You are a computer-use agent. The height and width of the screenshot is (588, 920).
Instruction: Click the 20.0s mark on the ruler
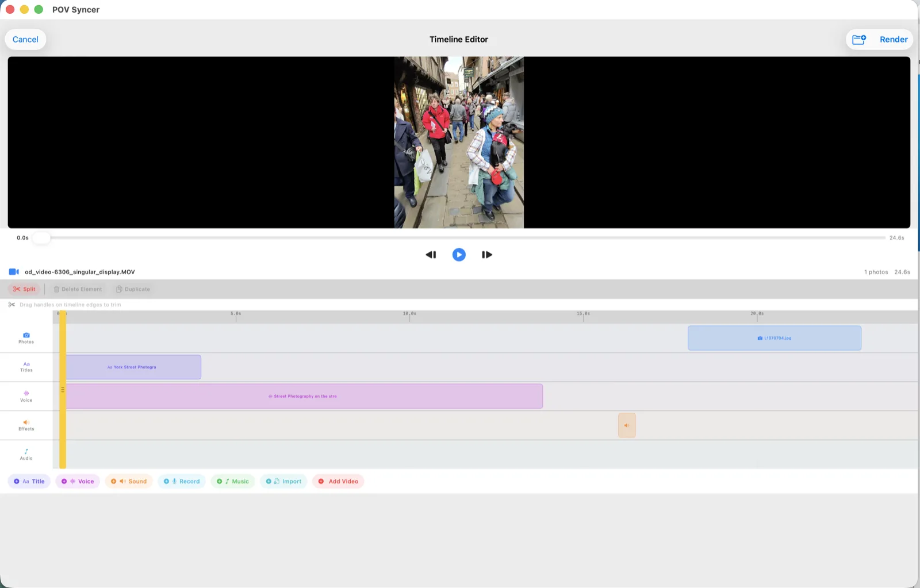point(757,314)
